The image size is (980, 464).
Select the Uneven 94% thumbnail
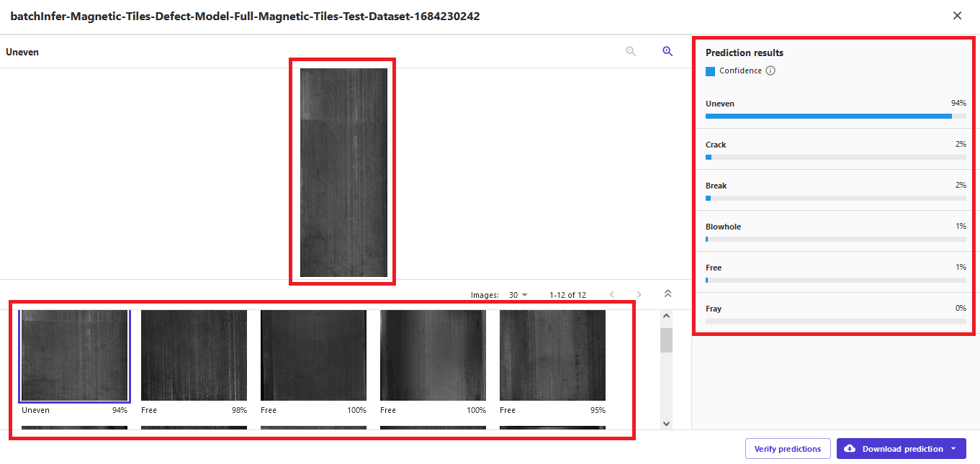[x=74, y=355]
